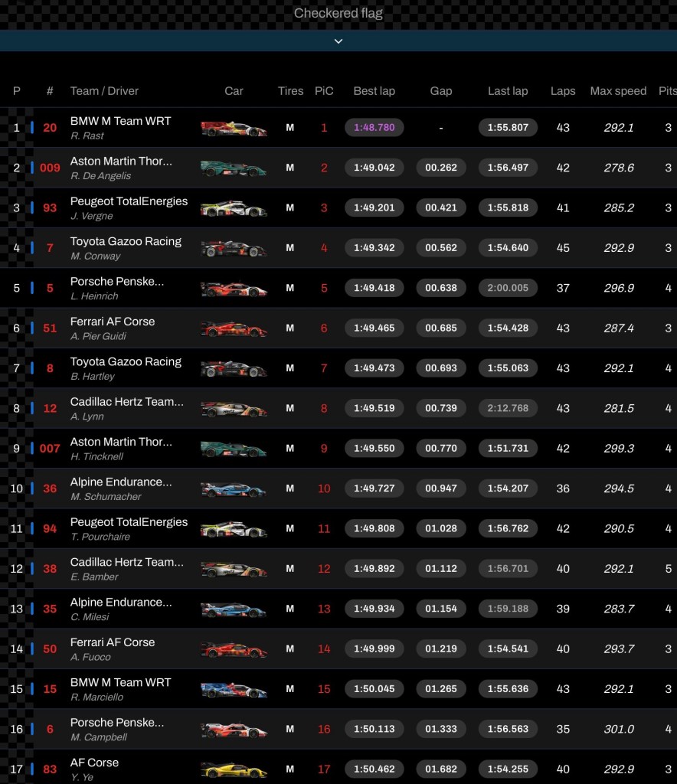This screenshot has width=677, height=784.
Task: Click the Peugeot #93 car image
Action: coord(234,208)
